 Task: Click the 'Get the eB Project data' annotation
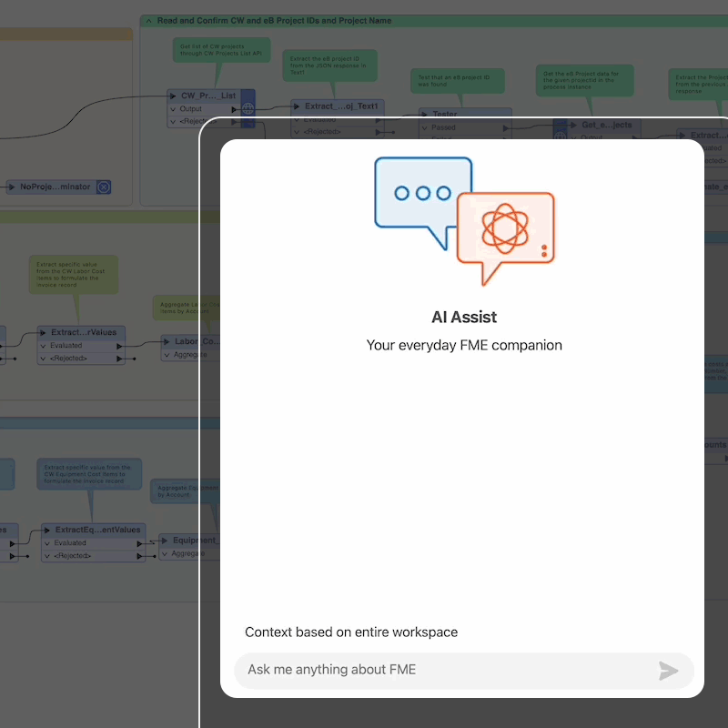click(x=584, y=80)
